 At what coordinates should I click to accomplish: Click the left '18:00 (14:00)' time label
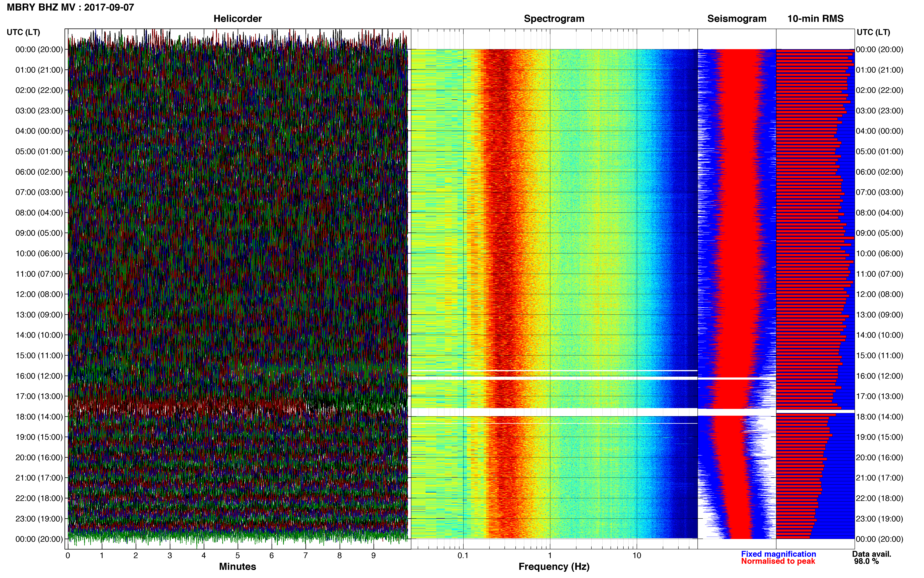click(39, 417)
